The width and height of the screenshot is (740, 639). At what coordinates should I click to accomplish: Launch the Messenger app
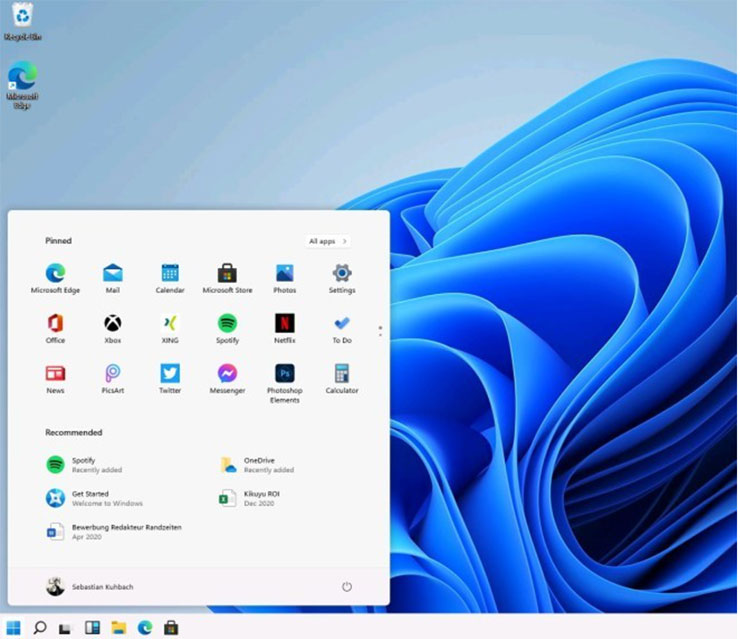227,379
